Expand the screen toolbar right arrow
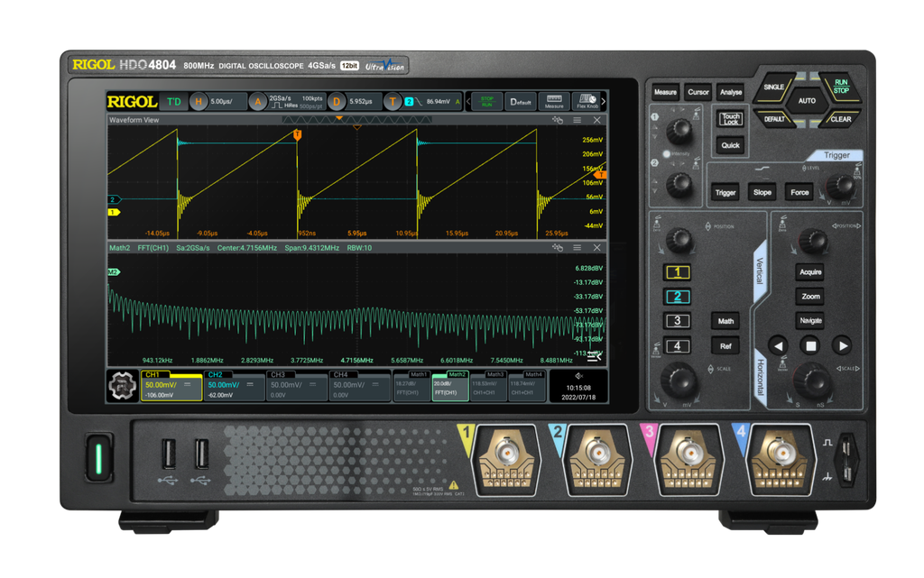The image size is (924, 578). click(x=602, y=101)
